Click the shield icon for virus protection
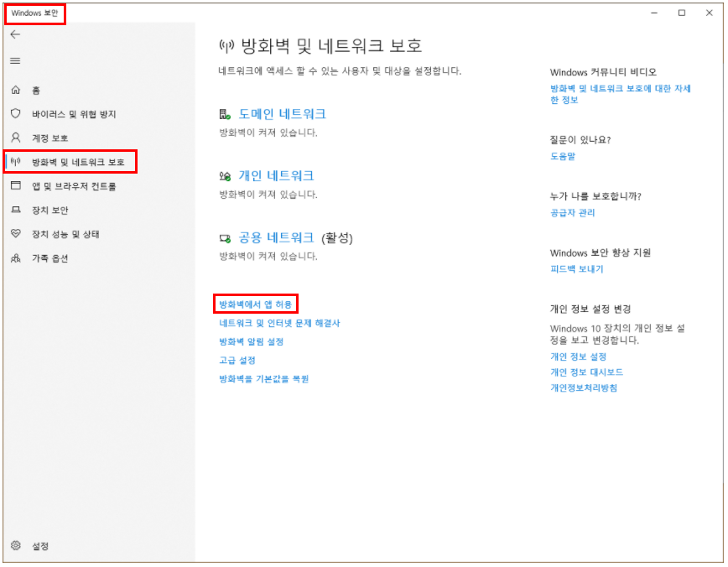Image resolution: width=728 pixels, height=567 pixels. pos(16,114)
